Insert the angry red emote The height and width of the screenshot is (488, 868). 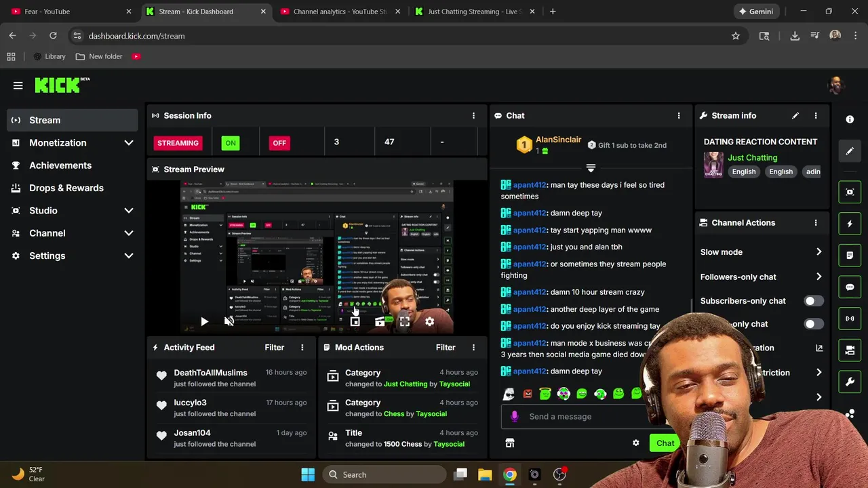click(x=527, y=394)
